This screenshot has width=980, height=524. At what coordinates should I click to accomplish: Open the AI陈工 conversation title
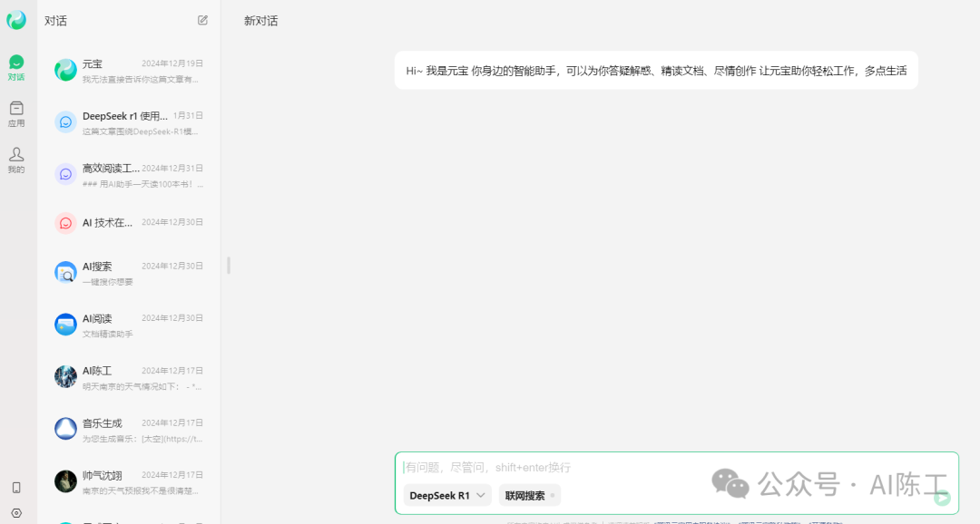click(97, 371)
